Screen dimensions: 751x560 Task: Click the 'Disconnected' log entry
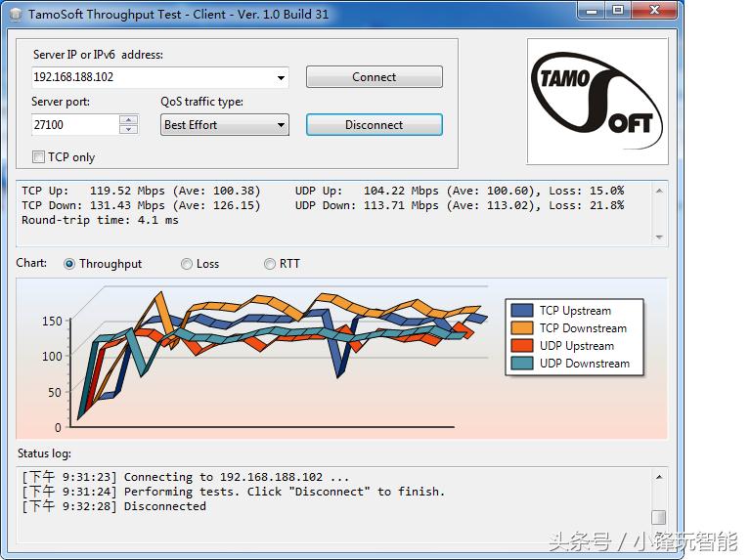[x=114, y=506]
